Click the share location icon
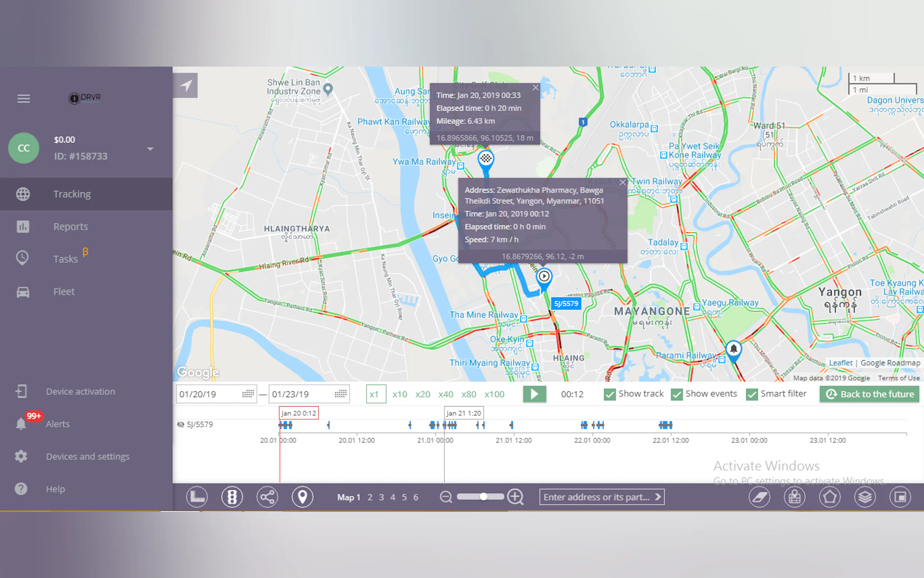The image size is (924, 578). click(267, 497)
